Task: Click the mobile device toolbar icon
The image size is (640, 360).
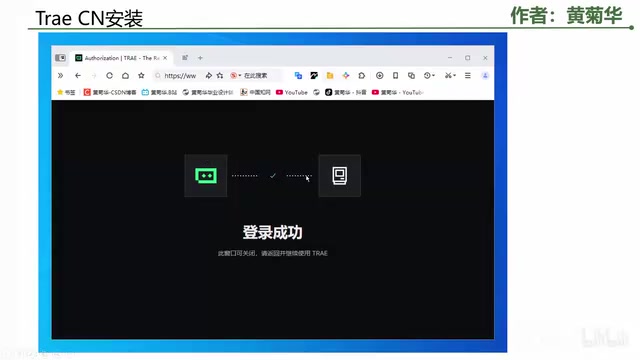Action: pos(396,76)
